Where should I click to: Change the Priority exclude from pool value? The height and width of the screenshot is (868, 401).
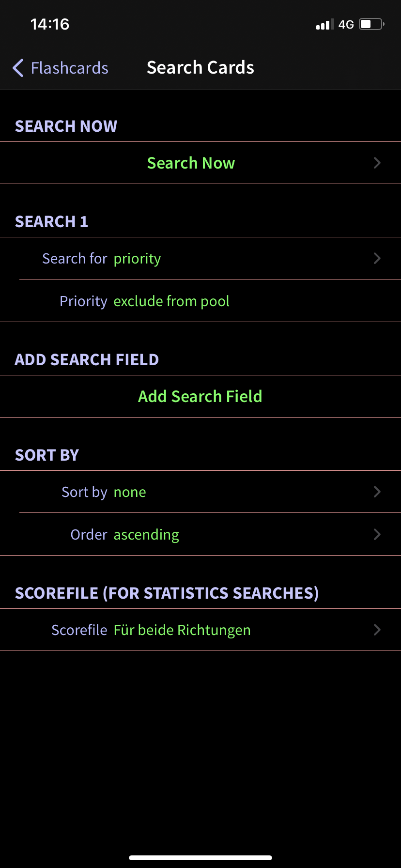pyautogui.click(x=200, y=301)
